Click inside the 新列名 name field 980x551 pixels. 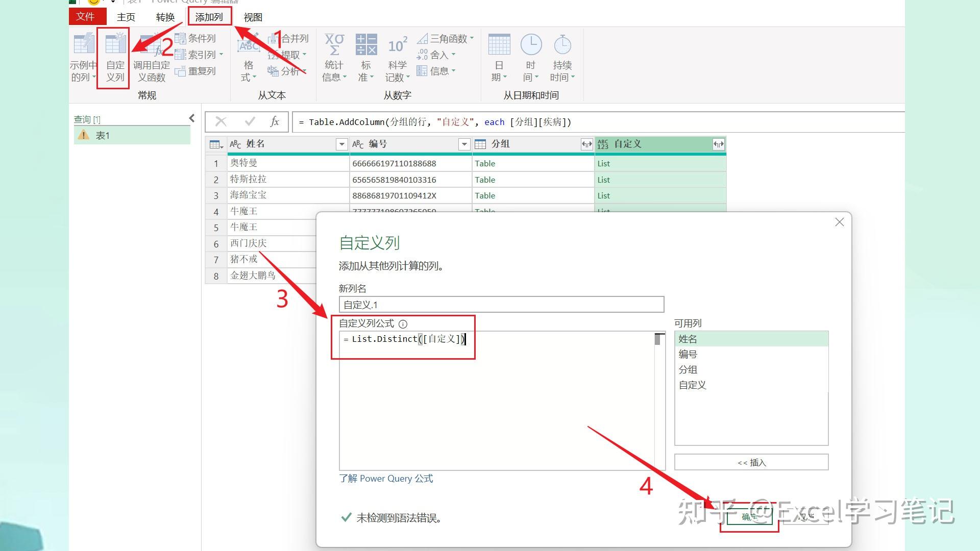[501, 304]
